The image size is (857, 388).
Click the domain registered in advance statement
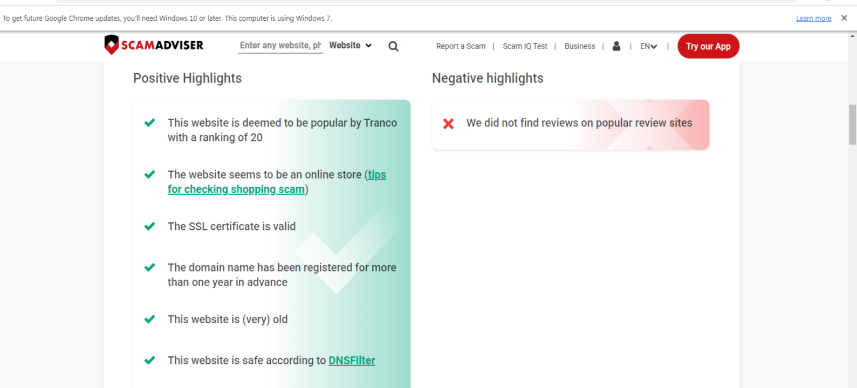pos(282,275)
